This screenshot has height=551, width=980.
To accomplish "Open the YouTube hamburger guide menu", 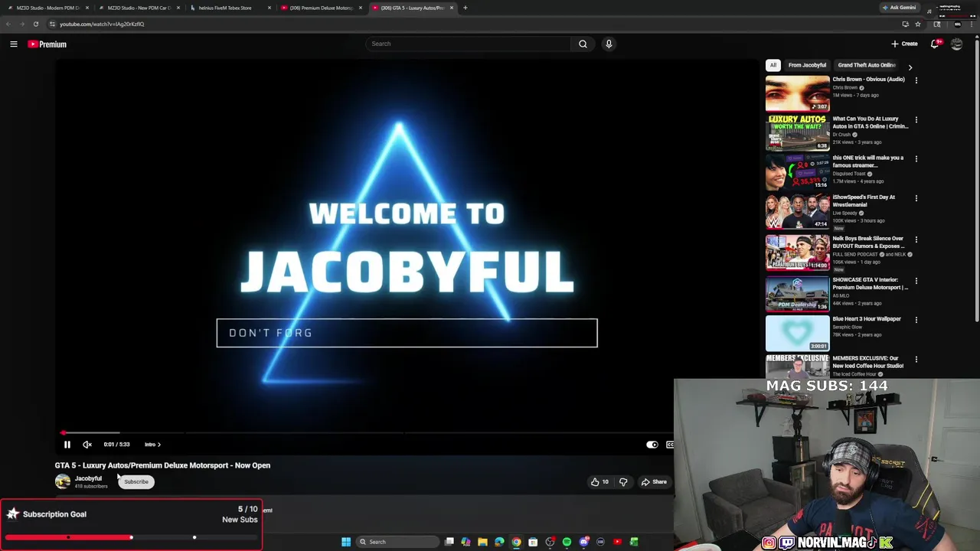I will 14,44.
